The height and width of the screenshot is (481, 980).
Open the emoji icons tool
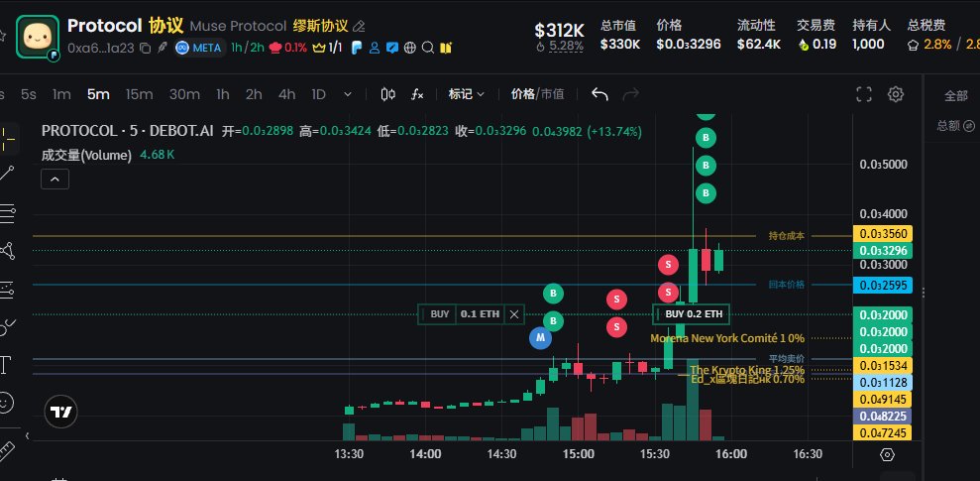pos(6,403)
